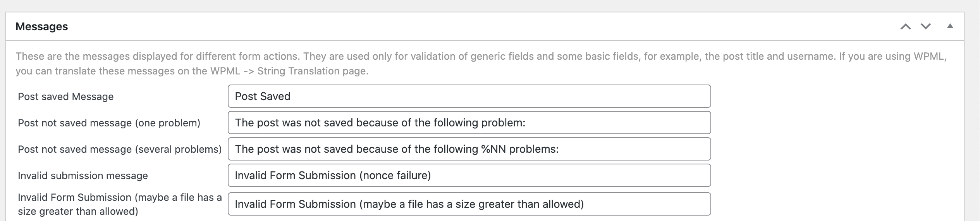Click the Invalid submission message label
This screenshot has width=980, height=221.
[x=83, y=176]
